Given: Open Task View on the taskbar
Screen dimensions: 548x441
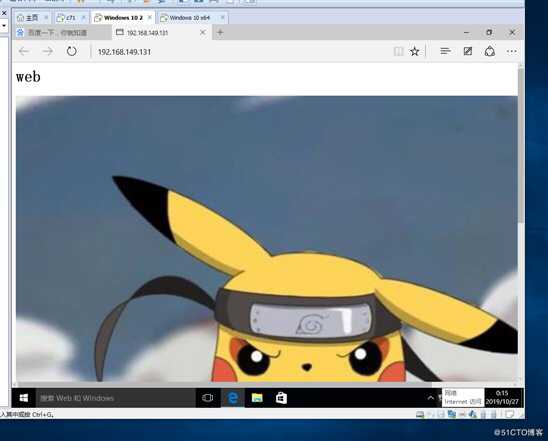Looking at the screenshot, I should 208,398.
